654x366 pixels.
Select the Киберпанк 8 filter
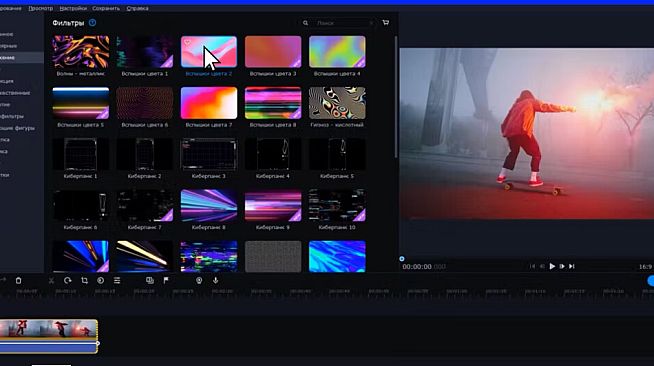(209, 206)
